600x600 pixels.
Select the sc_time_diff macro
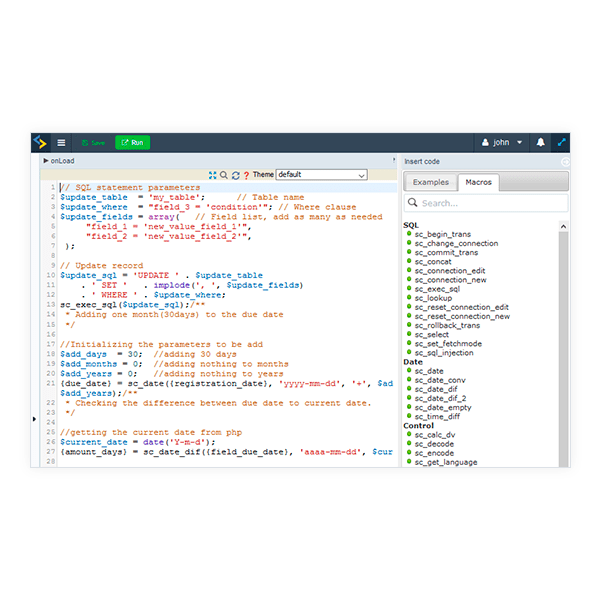pyautogui.click(x=437, y=417)
